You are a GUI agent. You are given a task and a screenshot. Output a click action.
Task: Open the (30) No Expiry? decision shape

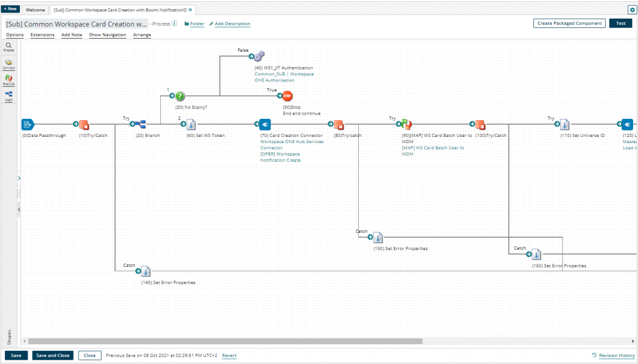tap(180, 96)
